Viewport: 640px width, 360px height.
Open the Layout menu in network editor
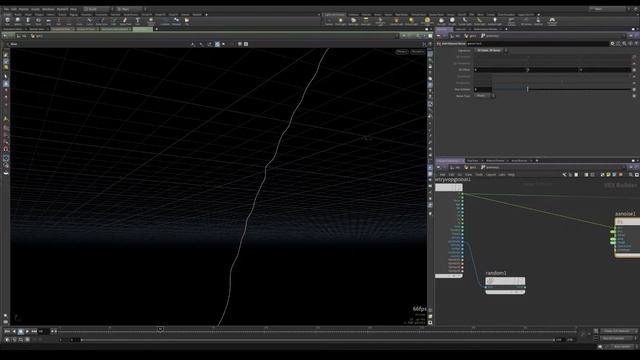(491, 175)
